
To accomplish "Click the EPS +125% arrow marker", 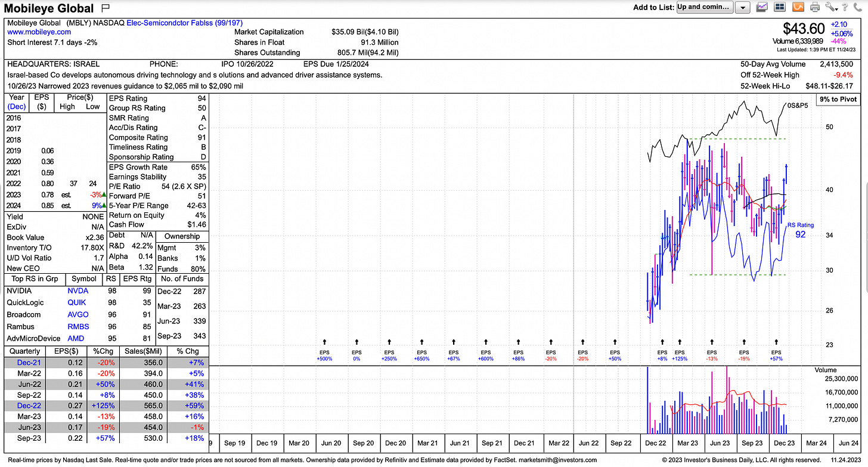I will [x=679, y=342].
